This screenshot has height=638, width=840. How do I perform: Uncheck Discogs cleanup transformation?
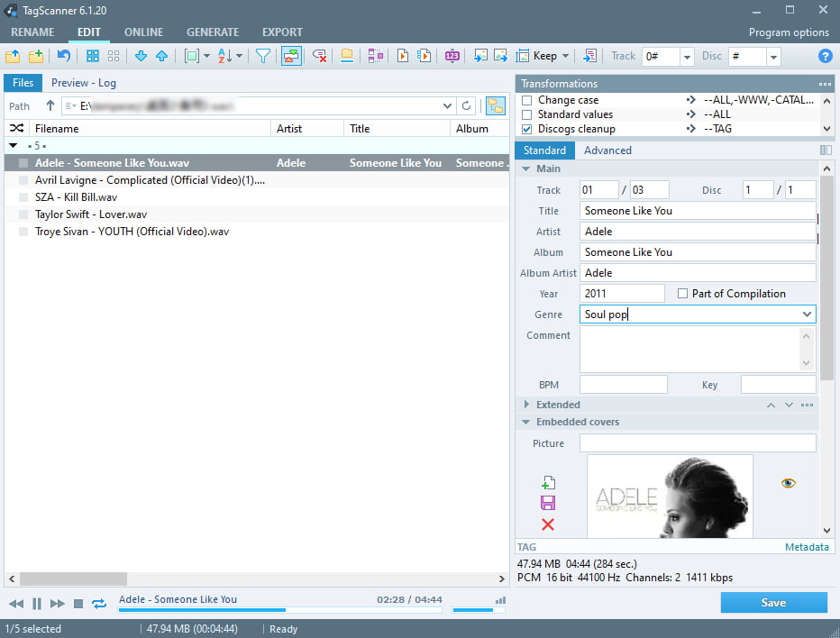(527, 129)
